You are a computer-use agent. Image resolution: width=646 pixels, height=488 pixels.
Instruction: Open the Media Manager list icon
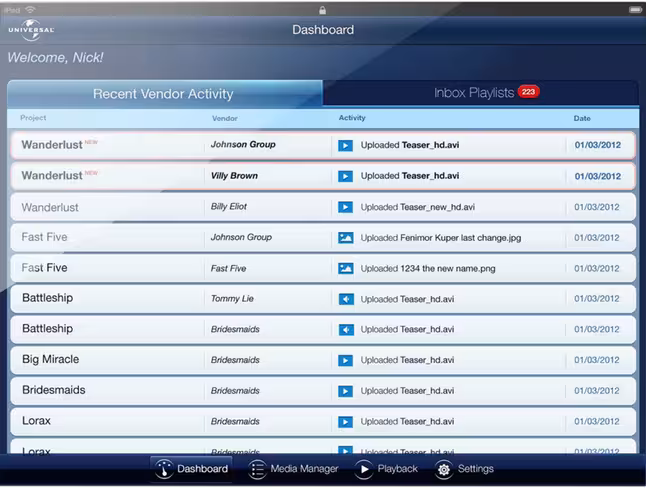257,469
